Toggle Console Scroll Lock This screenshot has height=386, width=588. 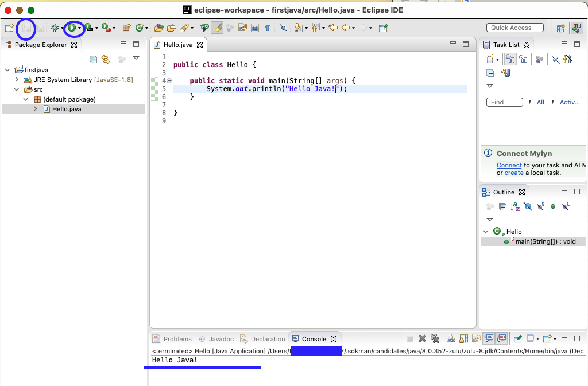[x=463, y=338]
